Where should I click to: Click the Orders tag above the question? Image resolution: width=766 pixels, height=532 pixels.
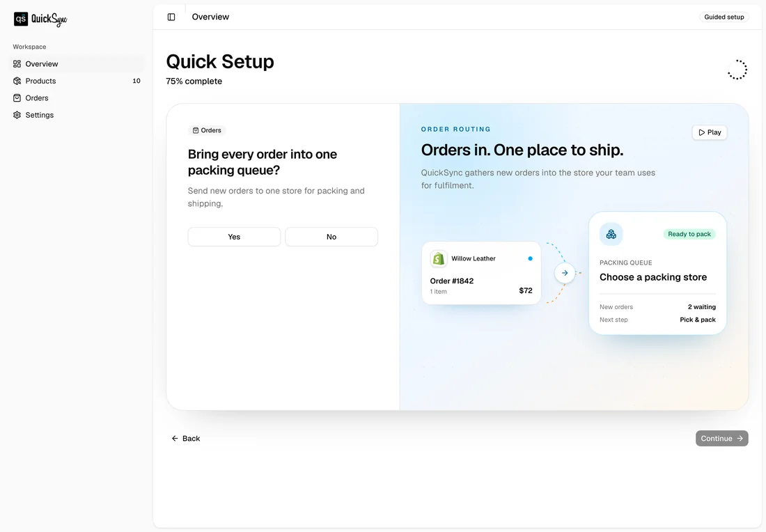(x=207, y=130)
